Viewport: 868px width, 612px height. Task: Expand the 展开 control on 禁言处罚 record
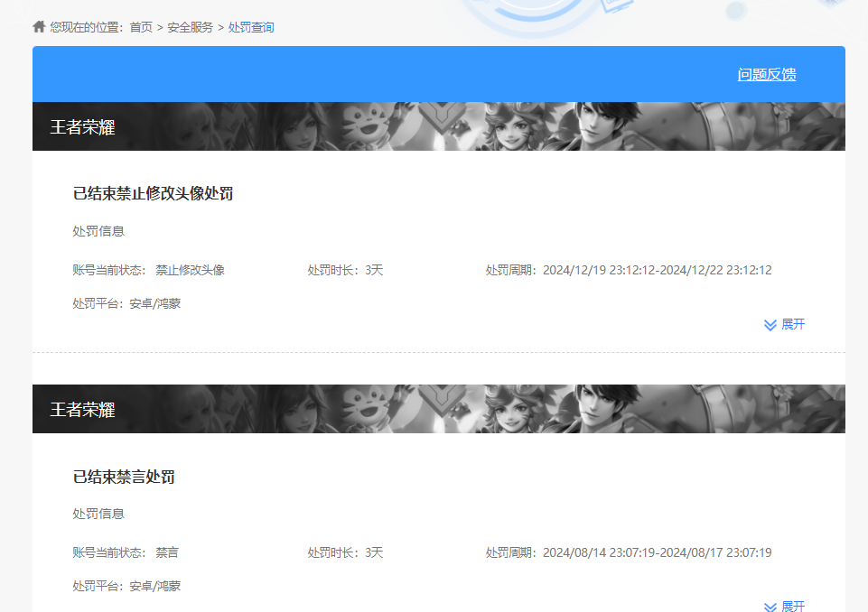coord(786,606)
